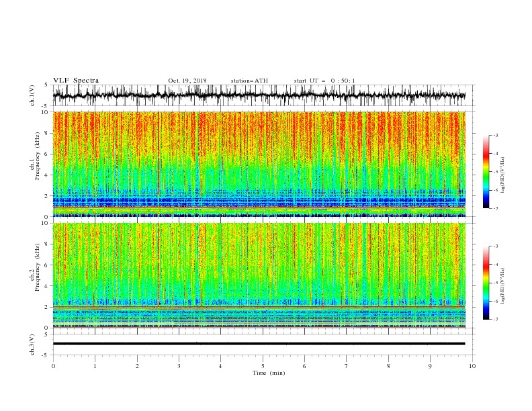
Task: Click the "-3" value on the ch.2 color bar
Action: coord(495,246)
